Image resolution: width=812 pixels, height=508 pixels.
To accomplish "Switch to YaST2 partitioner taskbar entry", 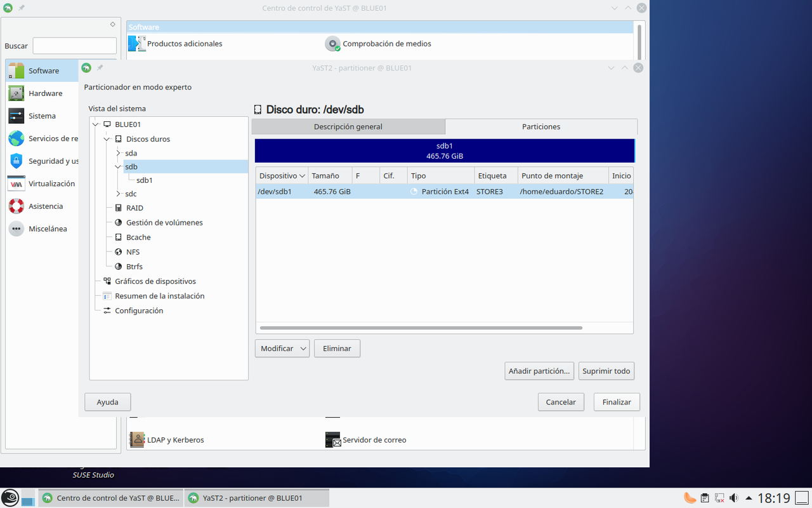I will click(x=257, y=498).
